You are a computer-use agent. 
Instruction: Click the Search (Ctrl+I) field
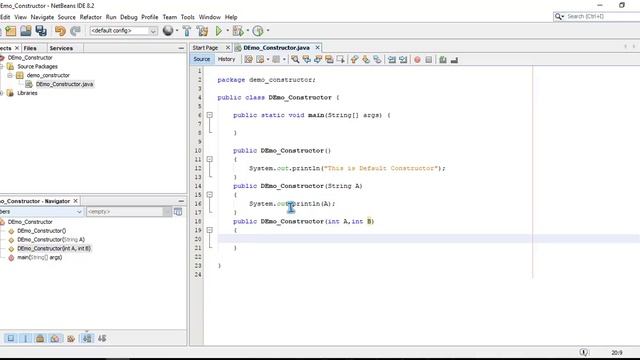tap(600, 16)
